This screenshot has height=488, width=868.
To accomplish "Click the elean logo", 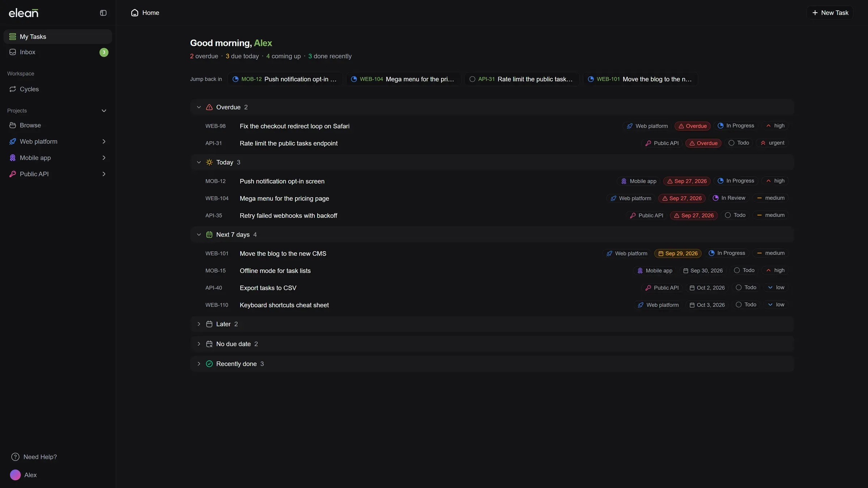I will tap(24, 13).
